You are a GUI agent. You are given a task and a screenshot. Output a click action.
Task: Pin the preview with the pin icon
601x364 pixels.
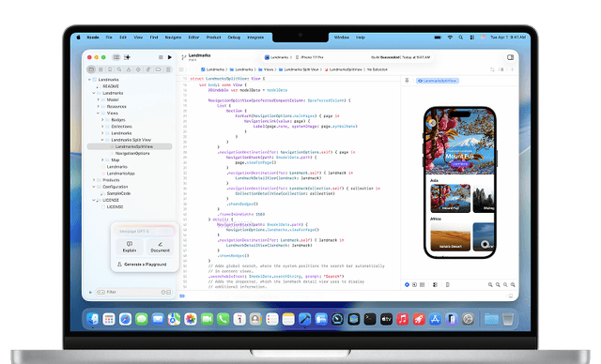[x=407, y=81]
